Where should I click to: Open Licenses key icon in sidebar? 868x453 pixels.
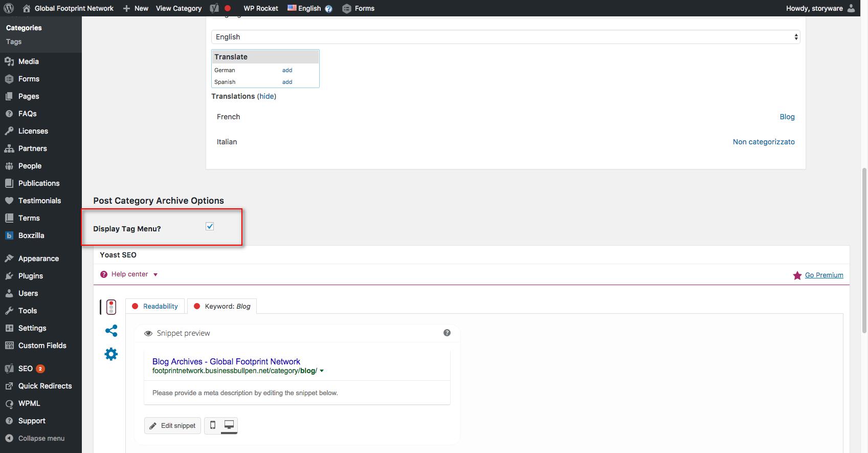click(x=9, y=131)
